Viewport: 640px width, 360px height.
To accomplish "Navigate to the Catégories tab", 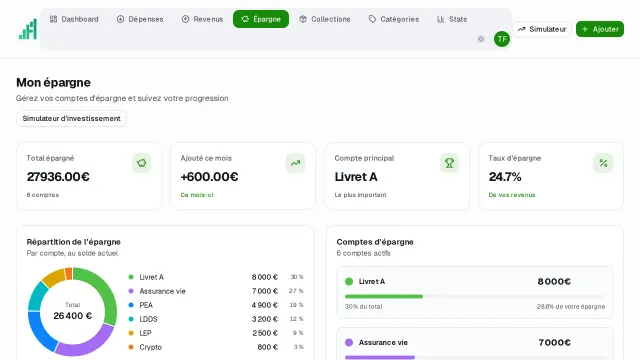I will (x=393, y=19).
